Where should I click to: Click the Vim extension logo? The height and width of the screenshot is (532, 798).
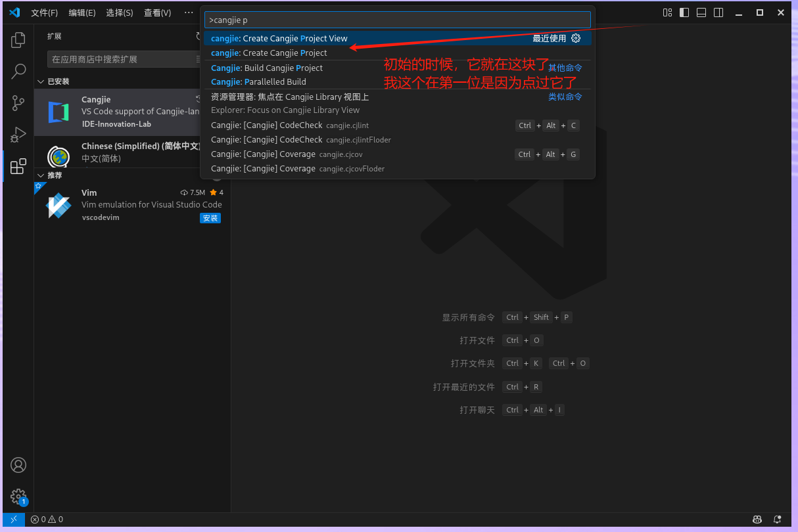tap(59, 206)
